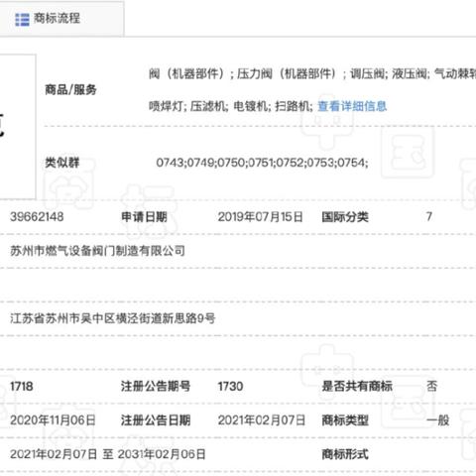Screen dimensions: 476x476
Task: Click the list icon beside 商标流程
Action: [x=22, y=20]
